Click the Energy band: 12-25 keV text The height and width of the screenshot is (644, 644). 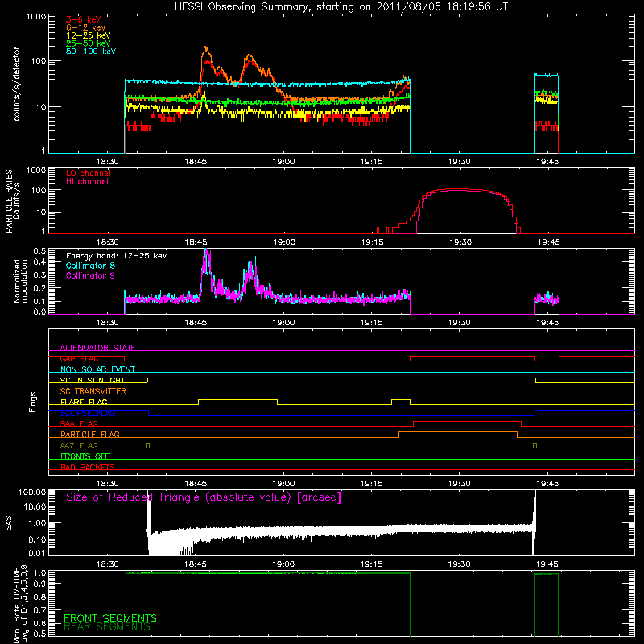117,256
